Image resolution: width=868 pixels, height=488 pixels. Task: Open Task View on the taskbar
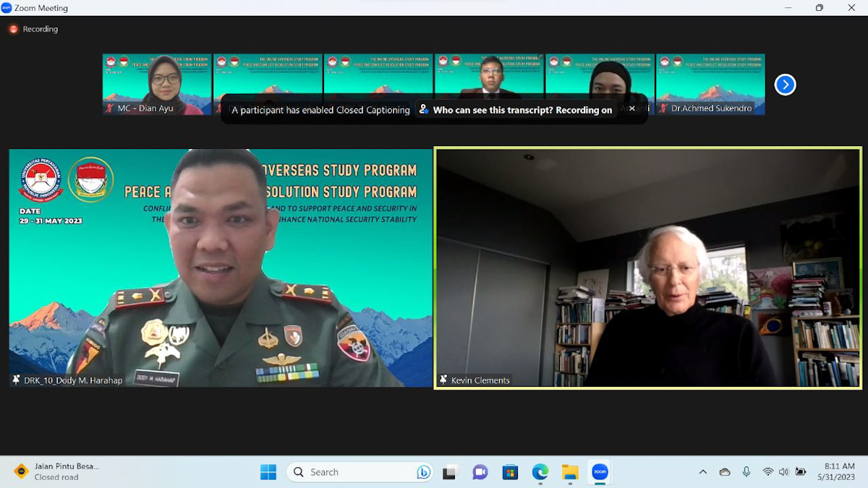click(x=449, y=472)
